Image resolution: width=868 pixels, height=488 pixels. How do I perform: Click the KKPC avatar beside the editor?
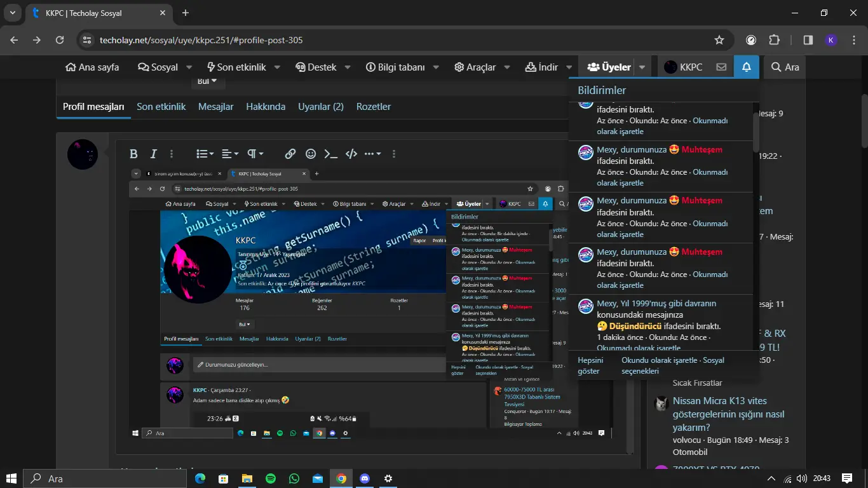[83, 154]
